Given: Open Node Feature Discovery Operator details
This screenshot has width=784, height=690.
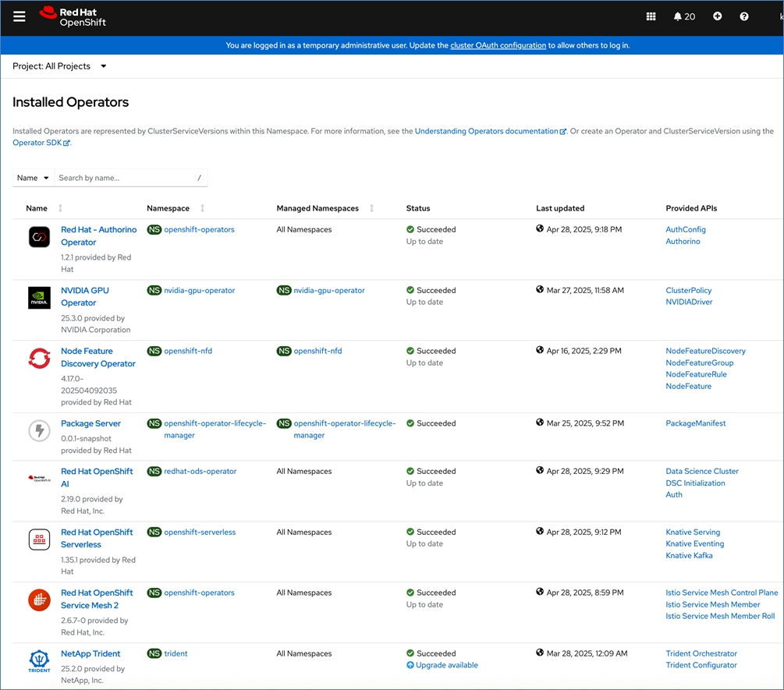Looking at the screenshot, I should [98, 357].
